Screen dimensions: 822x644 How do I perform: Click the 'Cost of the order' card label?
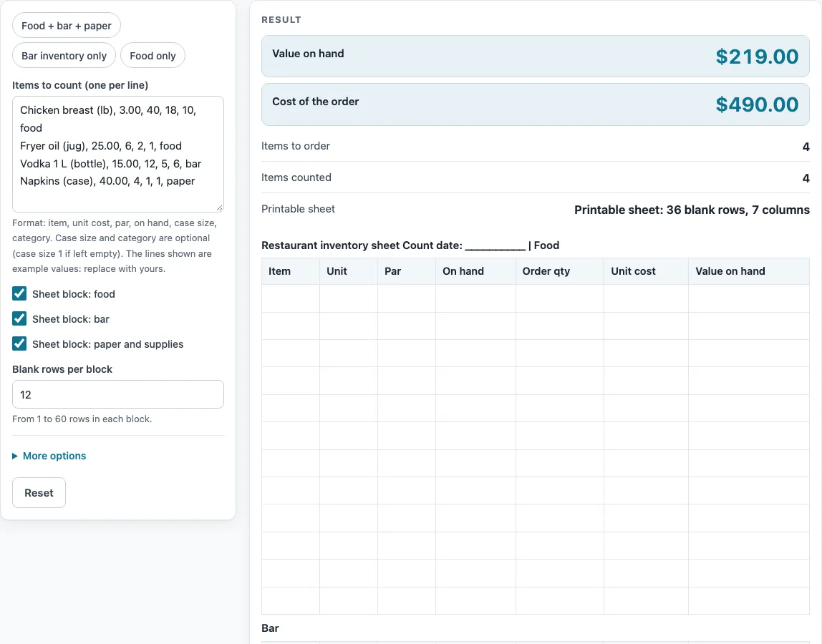pos(315,102)
